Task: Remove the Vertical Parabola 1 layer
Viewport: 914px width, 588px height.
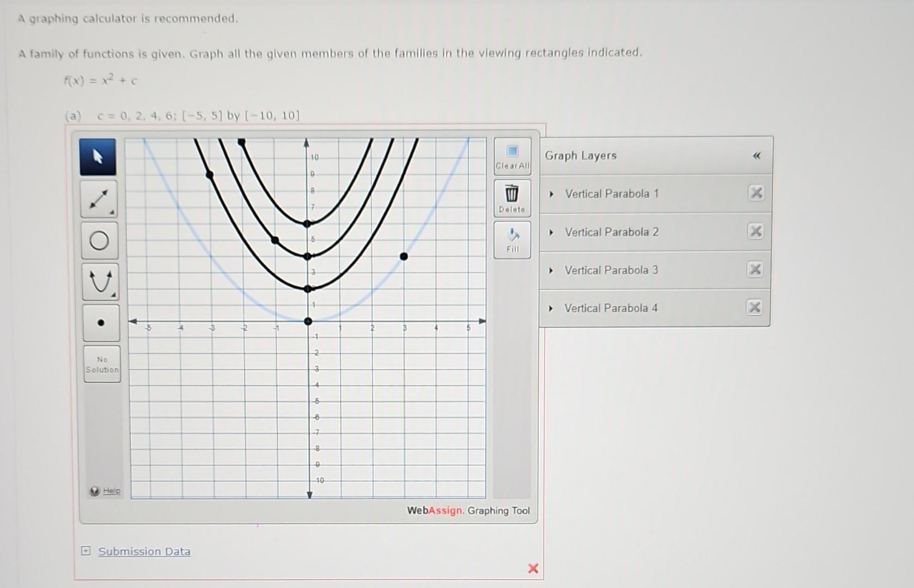Action: [755, 193]
